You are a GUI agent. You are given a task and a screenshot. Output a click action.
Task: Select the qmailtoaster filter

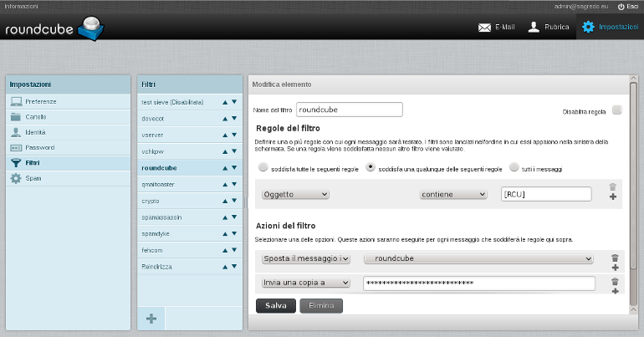tap(190, 184)
